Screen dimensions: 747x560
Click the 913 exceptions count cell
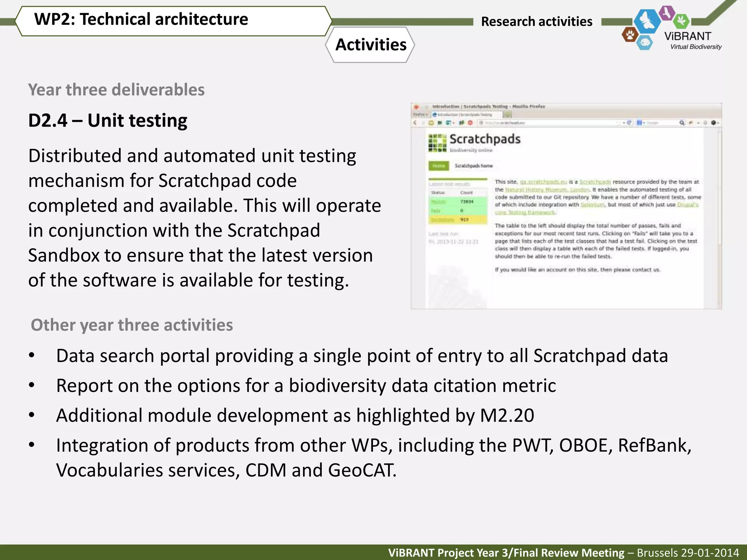tap(464, 219)
